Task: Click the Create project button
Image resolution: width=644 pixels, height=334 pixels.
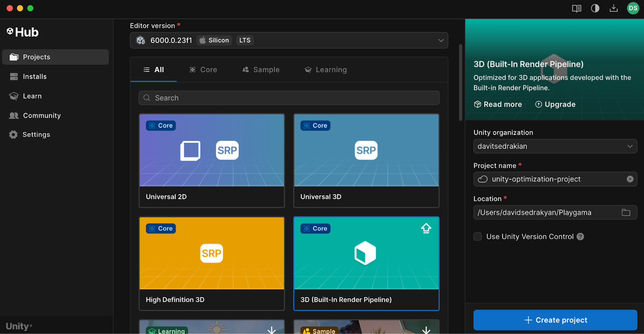Action: pos(555,320)
